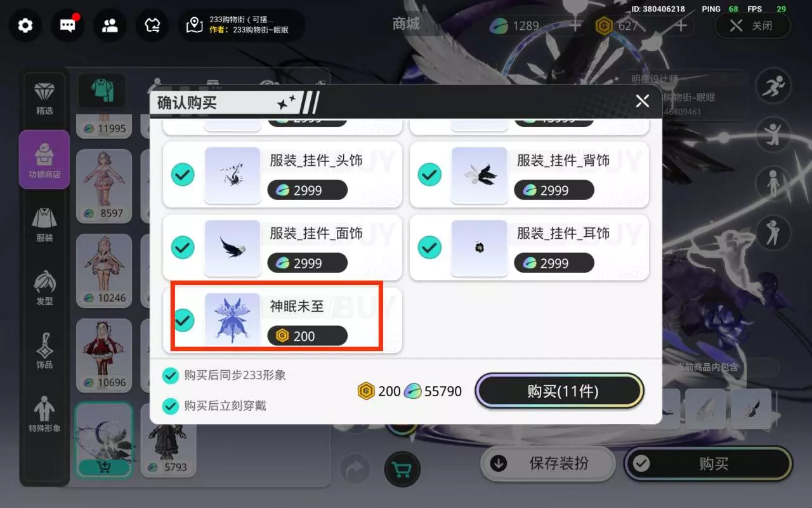Open the green shopping cart icon

(401, 470)
